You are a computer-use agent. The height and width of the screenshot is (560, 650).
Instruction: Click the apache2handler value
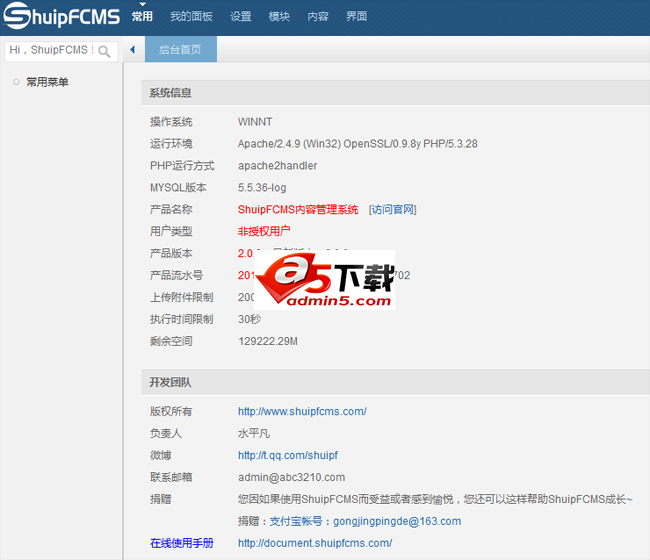click(x=277, y=166)
